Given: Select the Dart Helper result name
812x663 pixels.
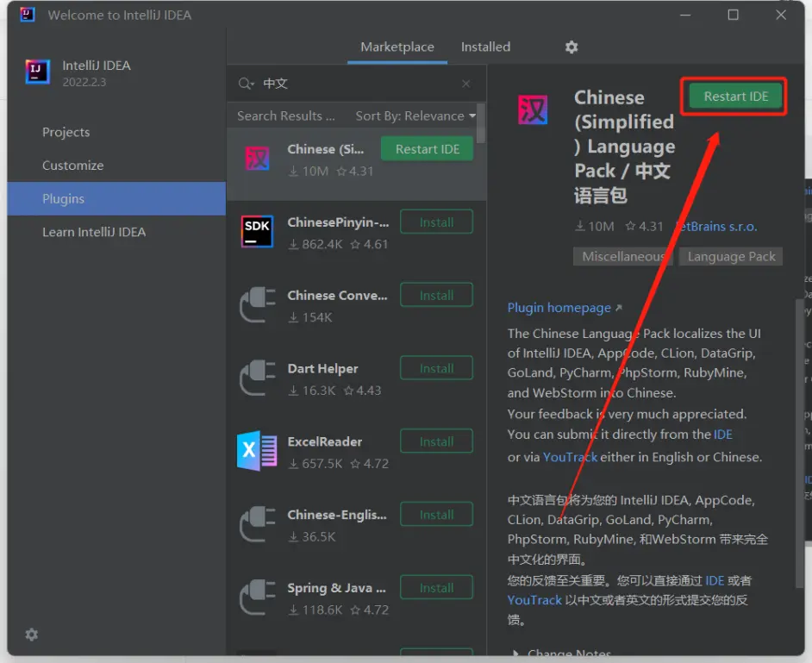Looking at the screenshot, I should [322, 368].
